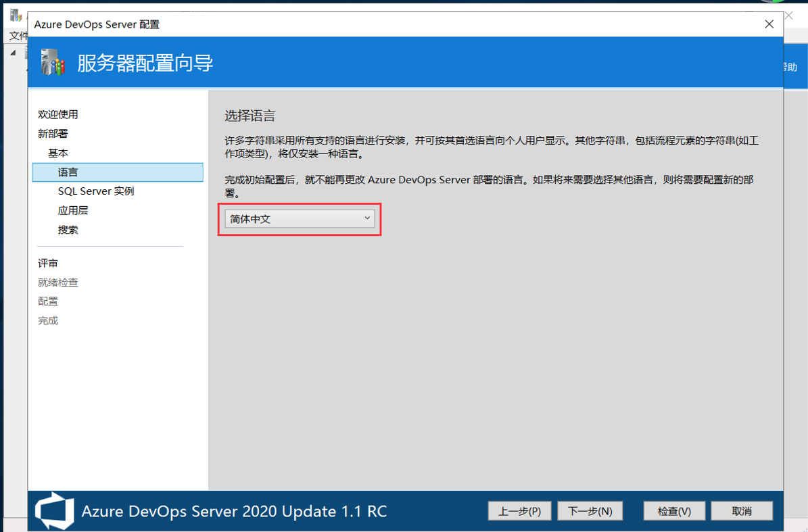Cancel the wizard with 取消
Image resolution: width=808 pixels, height=532 pixels.
tap(742, 511)
